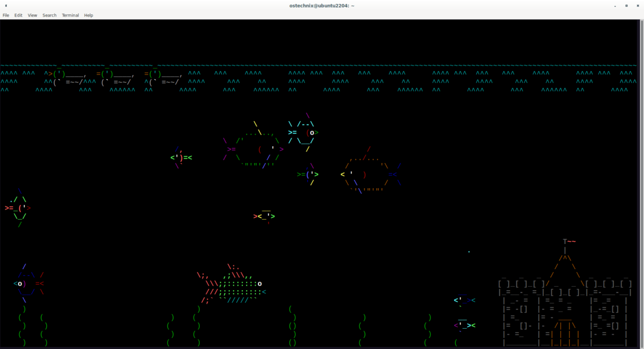
Task: Maximize the terminal window
Action: point(626,6)
